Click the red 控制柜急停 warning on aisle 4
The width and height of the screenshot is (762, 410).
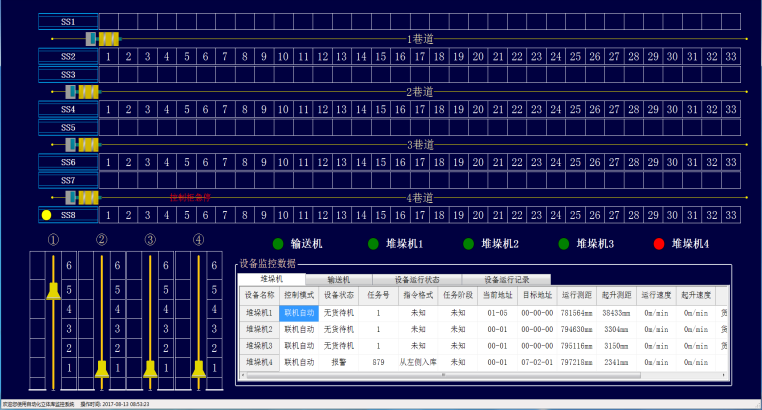(x=190, y=198)
